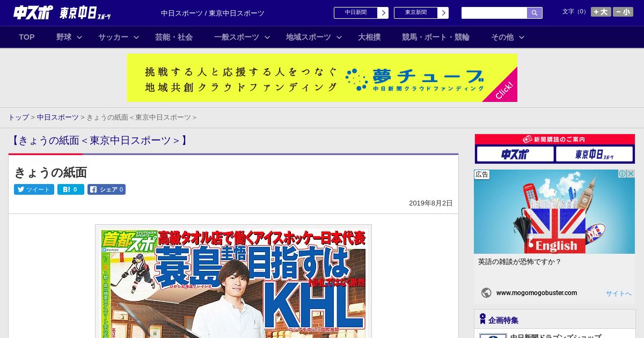Screen dimensions: 644x338
Task: Click the English ad image
Action: (554, 211)
